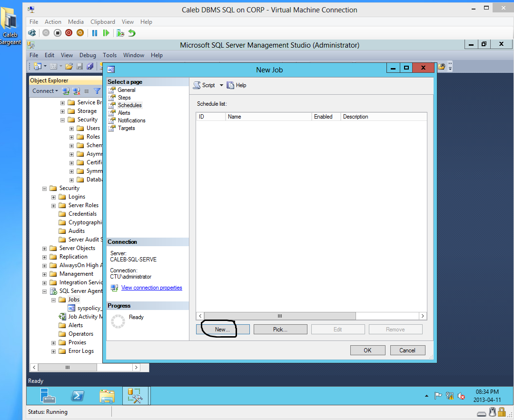Expand the Logins folder

[53, 197]
